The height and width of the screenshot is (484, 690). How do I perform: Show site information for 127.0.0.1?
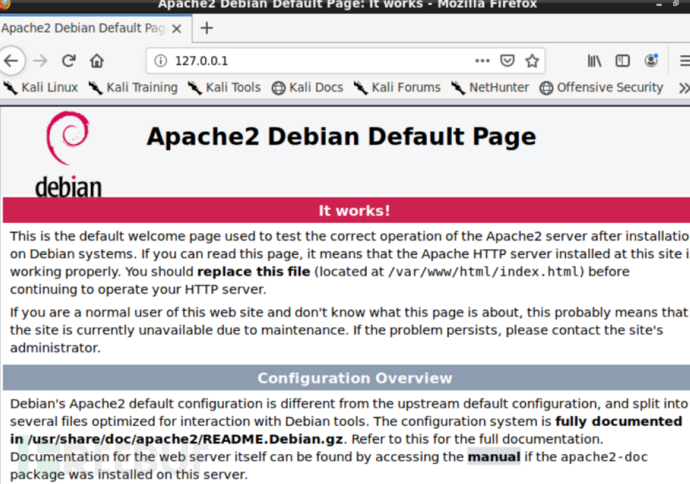pyautogui.click(x=161, y=61)
